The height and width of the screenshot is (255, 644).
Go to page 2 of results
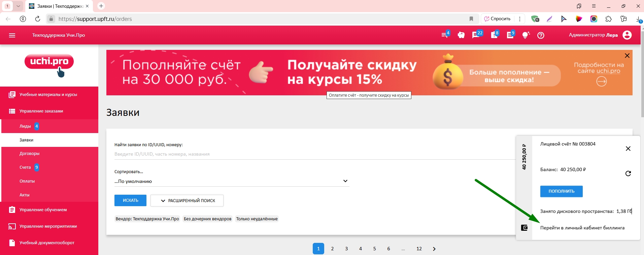point(332,249)
